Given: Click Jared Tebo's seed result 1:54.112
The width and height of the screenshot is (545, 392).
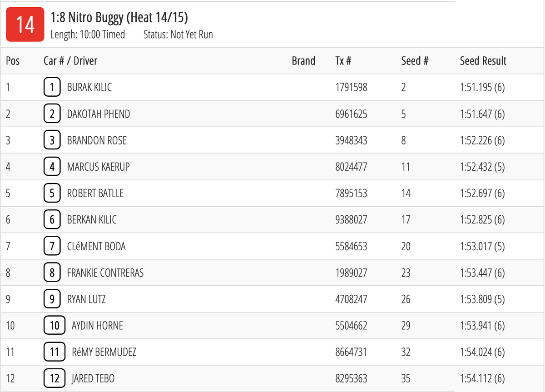Looking at the screenshot, I should (x=482, y=378).
